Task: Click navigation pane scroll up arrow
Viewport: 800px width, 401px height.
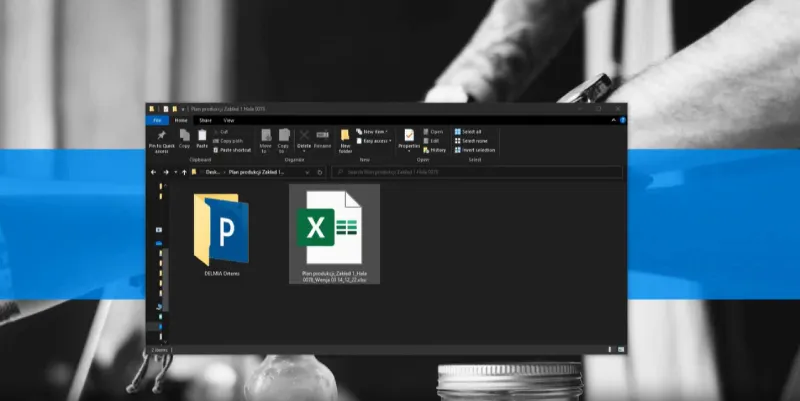Action: click(165, 185)
